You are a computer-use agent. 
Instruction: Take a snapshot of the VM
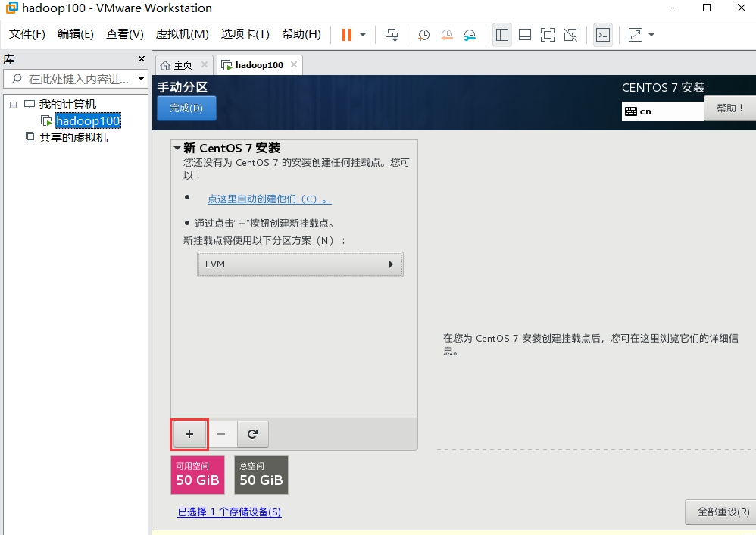(423, 35)
